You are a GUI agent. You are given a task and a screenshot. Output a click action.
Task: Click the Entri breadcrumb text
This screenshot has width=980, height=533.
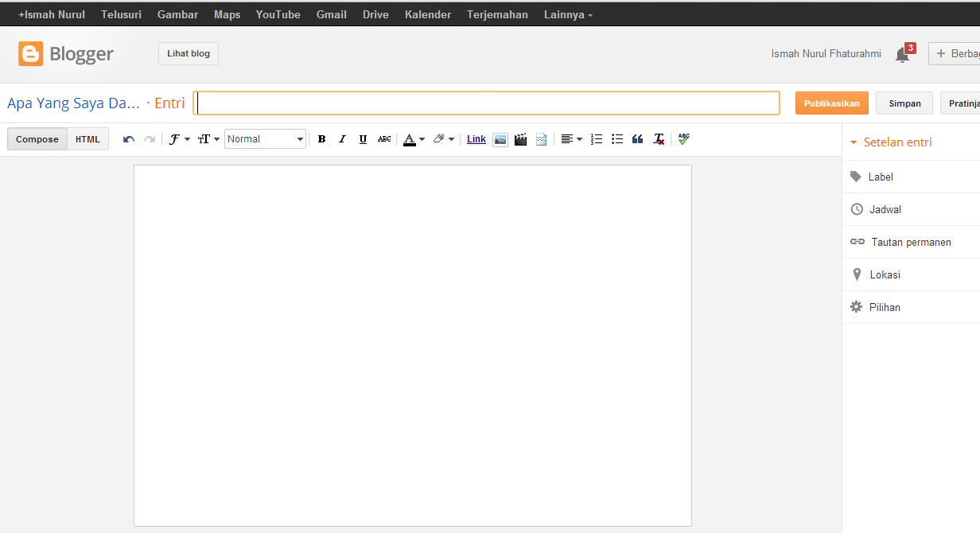pyautogui.click(x=169, y=103)
